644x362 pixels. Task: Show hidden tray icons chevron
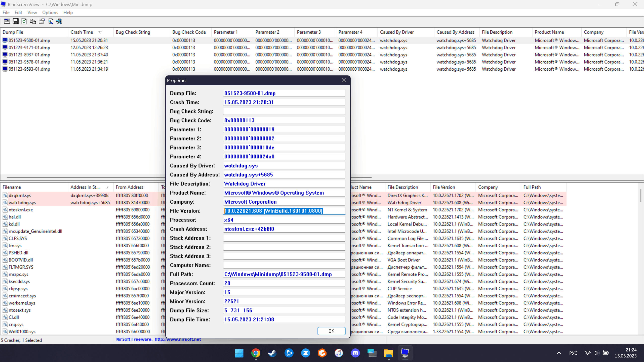559,353
